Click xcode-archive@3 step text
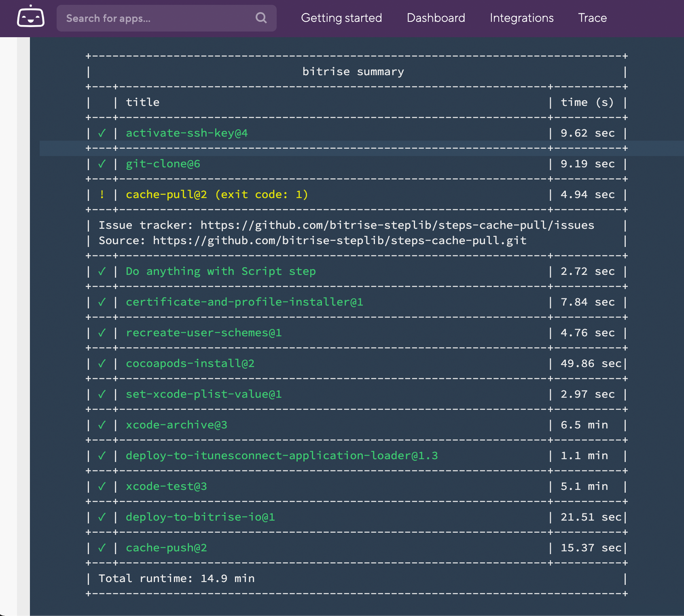 (176, 425)
